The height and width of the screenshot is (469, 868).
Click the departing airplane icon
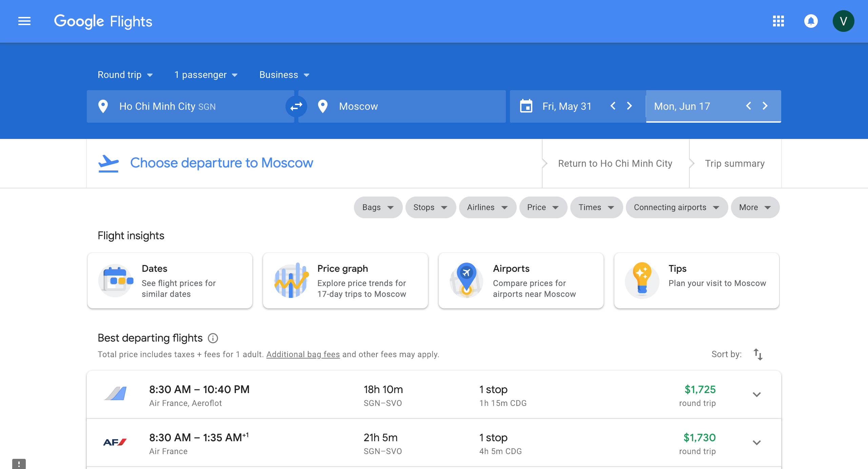pyautogui.click(x=108, y=163)
